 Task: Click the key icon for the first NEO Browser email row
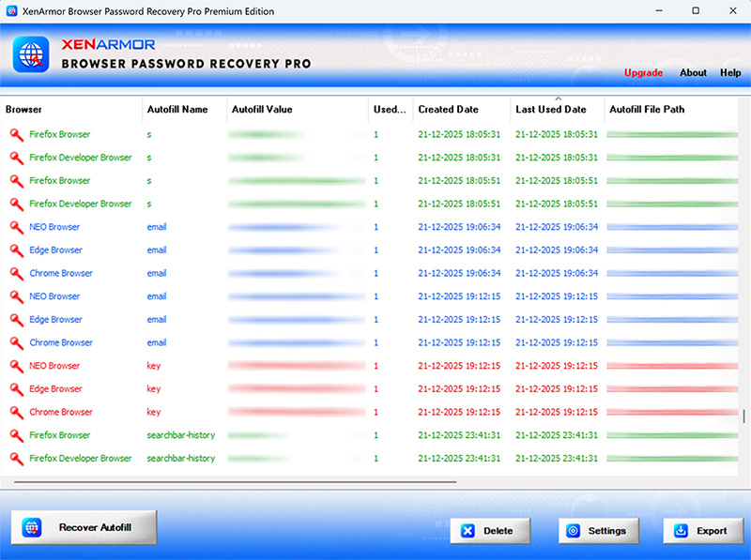pyautogui.click(x=17, y=227)
